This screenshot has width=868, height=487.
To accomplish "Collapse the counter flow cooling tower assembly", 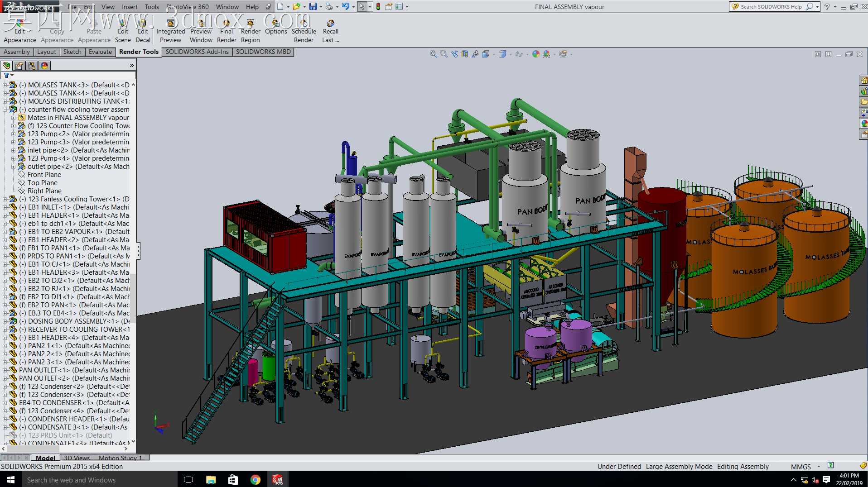I will coord(5,110).
